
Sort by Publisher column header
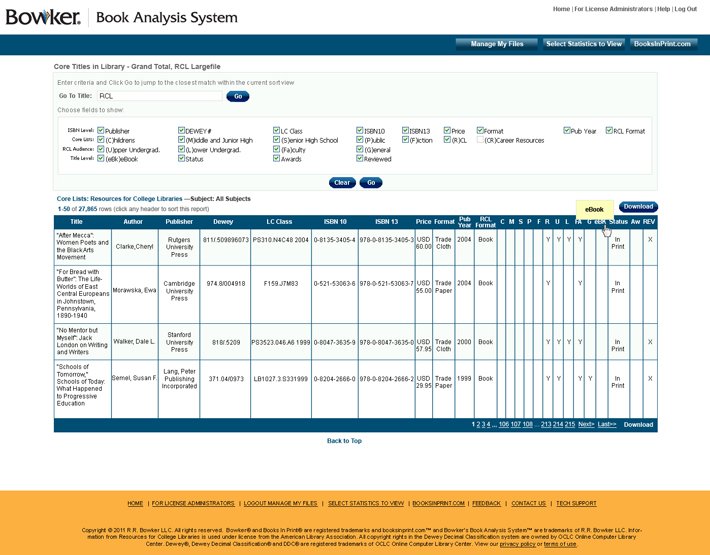179,222
